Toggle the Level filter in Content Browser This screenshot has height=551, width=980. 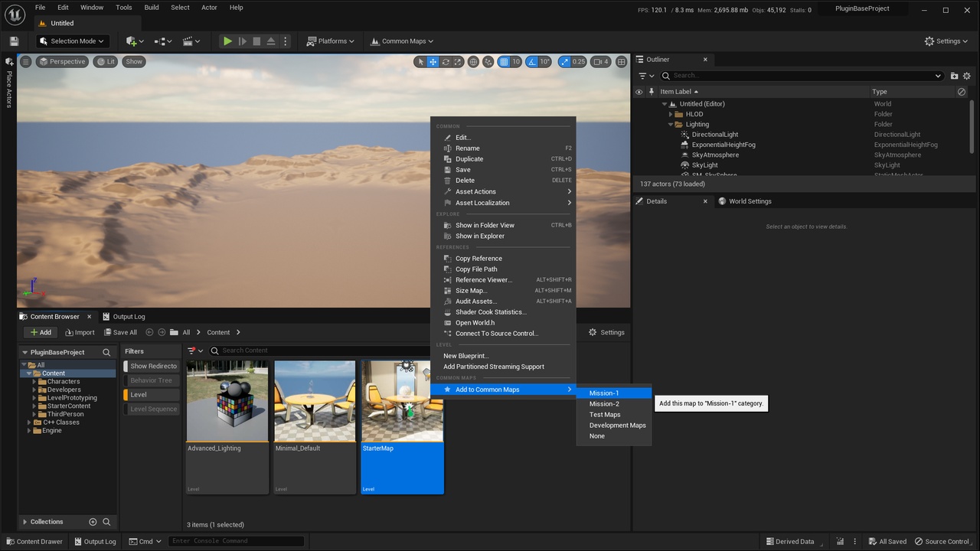pos(152,395)
